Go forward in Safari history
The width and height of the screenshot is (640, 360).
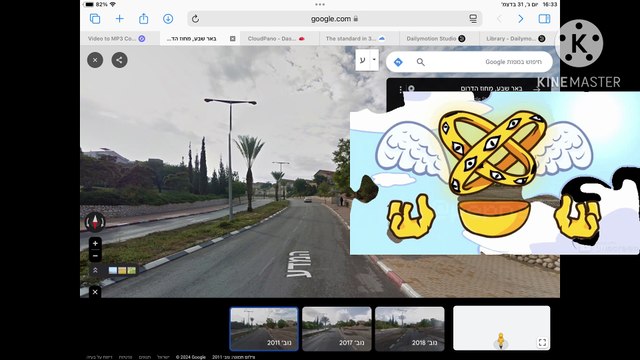(520, 19)
